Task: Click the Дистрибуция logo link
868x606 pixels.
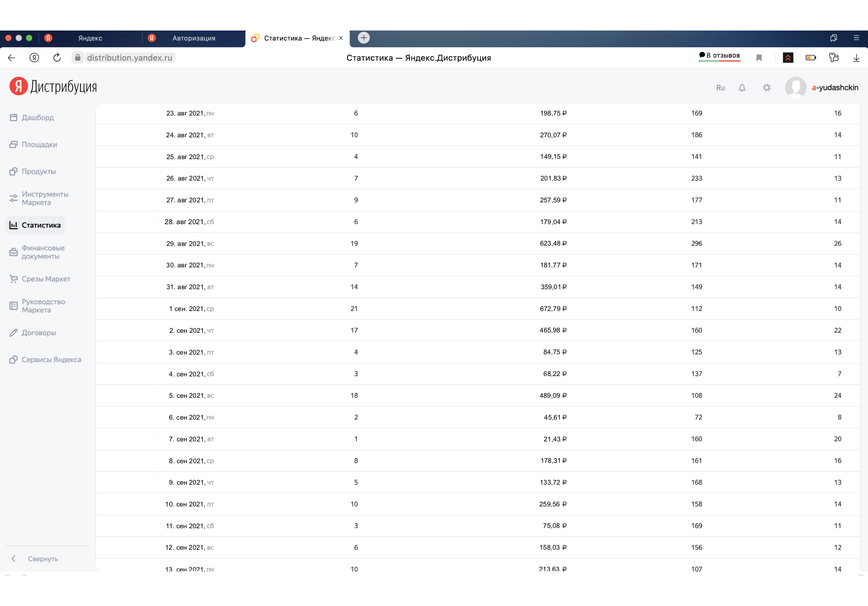Action: pos(53,86)
